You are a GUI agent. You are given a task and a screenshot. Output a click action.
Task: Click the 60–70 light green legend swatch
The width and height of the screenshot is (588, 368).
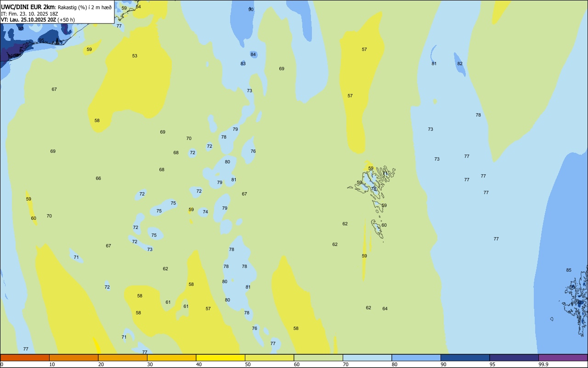click(318, 357)
